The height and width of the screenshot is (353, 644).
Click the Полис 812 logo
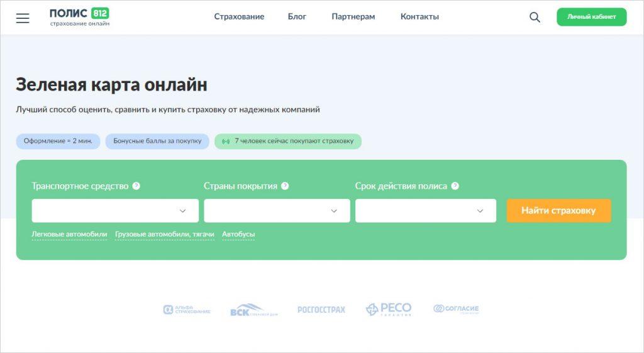[79, 17]
